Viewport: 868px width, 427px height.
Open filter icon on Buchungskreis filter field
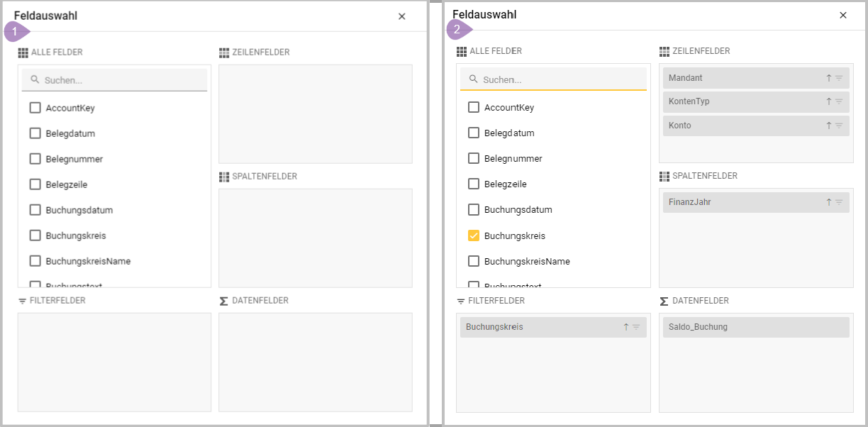[x=636, y=327]
